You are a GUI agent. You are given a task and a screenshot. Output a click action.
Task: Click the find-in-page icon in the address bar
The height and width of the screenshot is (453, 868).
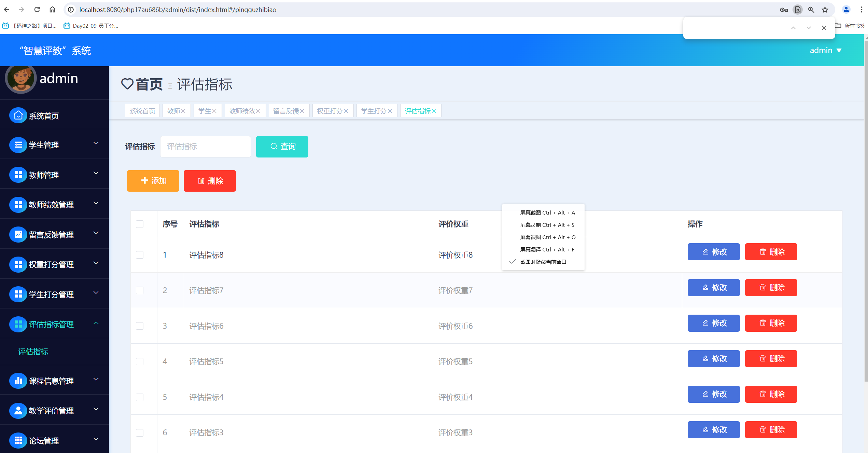tap(798, 10)
